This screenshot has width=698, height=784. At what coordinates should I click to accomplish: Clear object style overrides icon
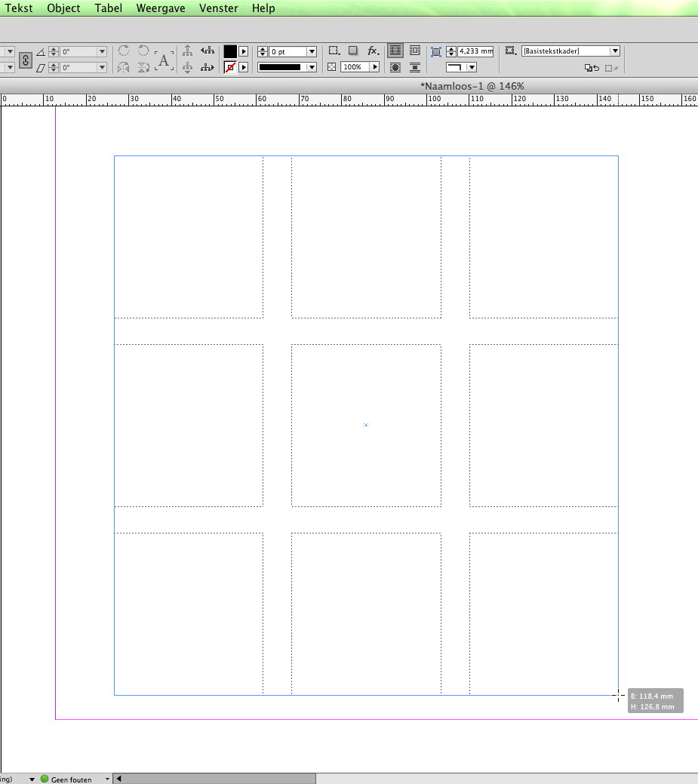[x=592, y=67]
